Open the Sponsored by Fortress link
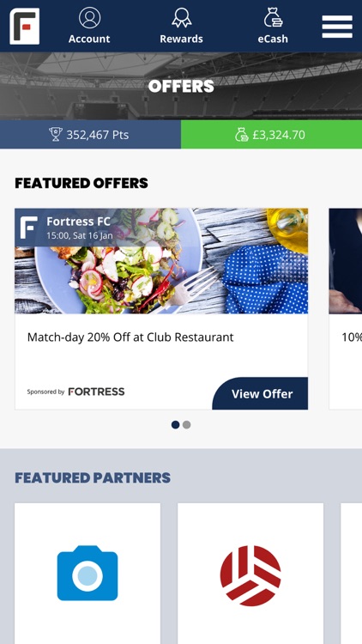 (x=75, y=392)
